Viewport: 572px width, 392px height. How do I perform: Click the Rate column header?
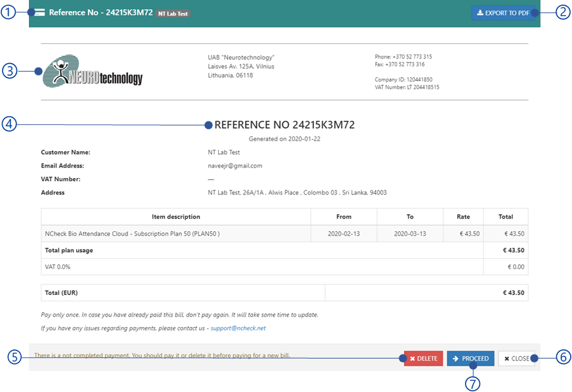coord(463,217)
